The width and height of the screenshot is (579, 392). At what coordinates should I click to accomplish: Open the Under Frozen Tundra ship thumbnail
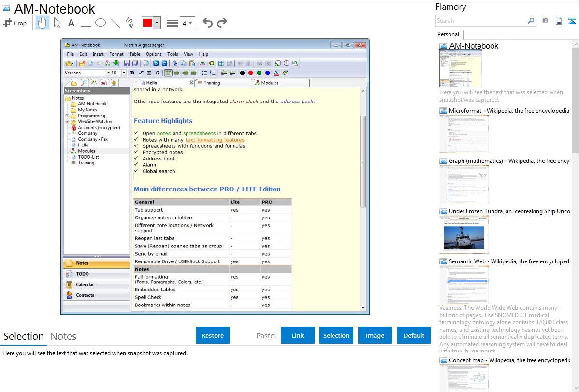point(464,234)
